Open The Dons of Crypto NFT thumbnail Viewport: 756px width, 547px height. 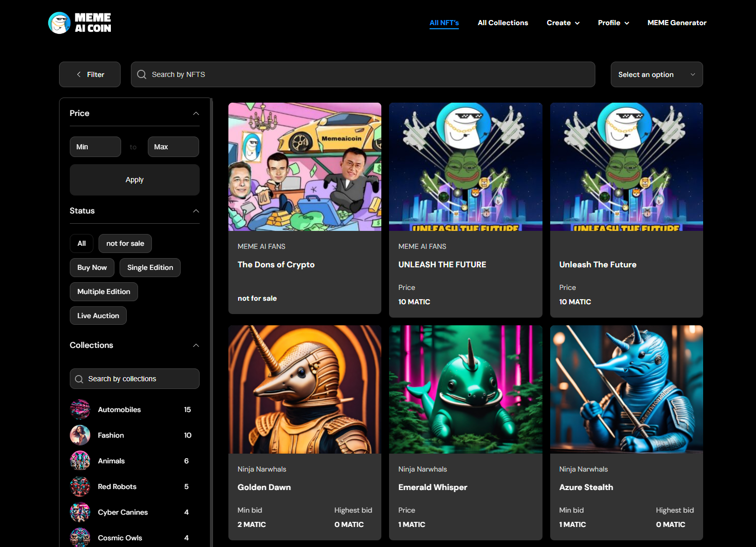point(305,167)
